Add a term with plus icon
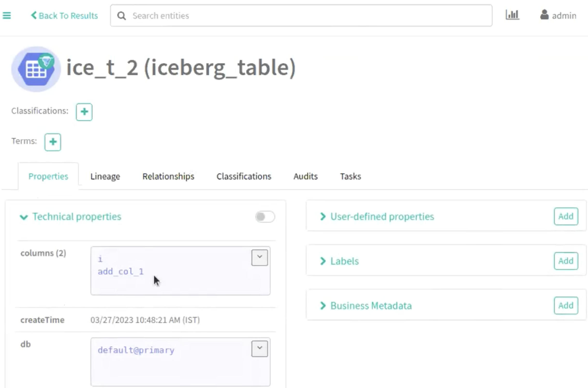 [53, 142]
